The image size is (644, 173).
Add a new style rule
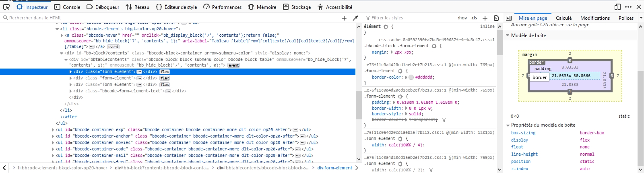[485, 18]
